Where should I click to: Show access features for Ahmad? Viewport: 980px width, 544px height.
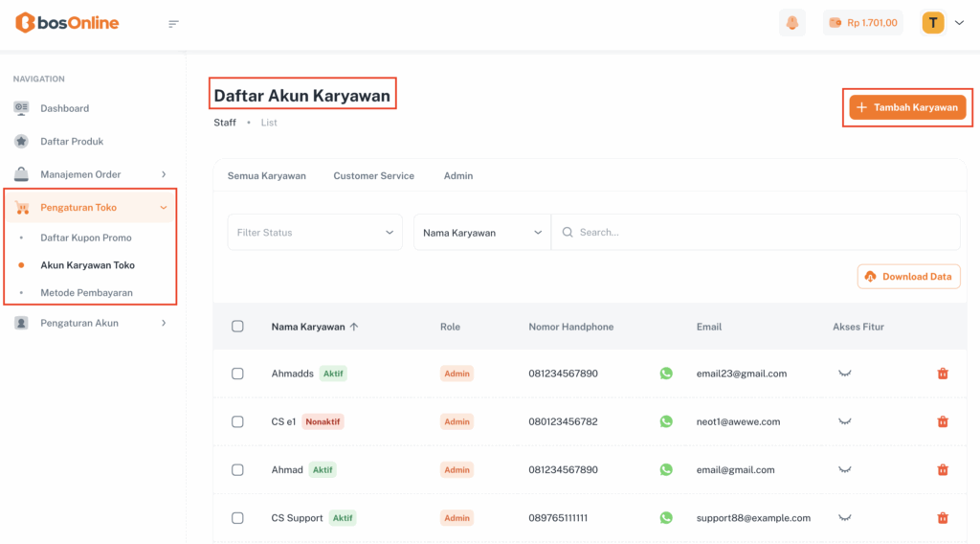(844, 470)
